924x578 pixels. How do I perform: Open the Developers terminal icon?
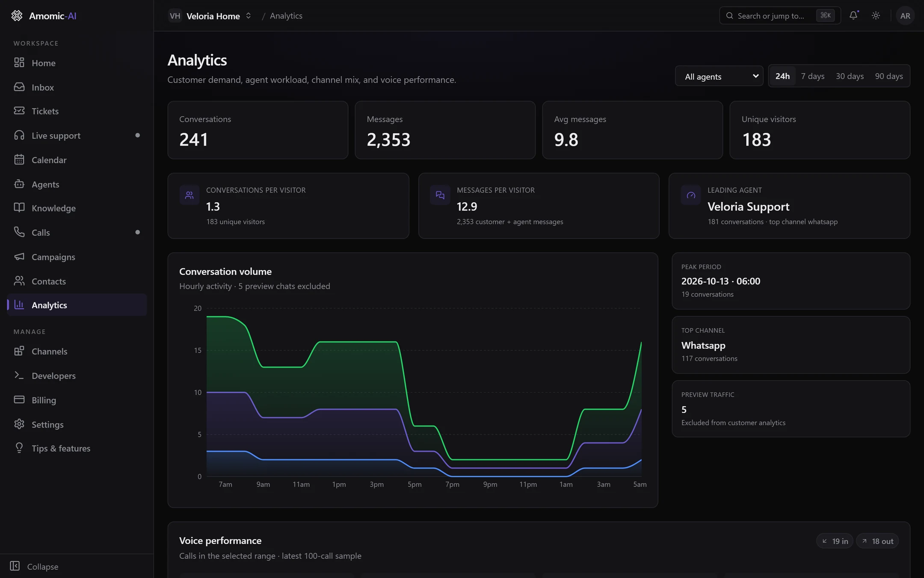(x=19, y=375)
